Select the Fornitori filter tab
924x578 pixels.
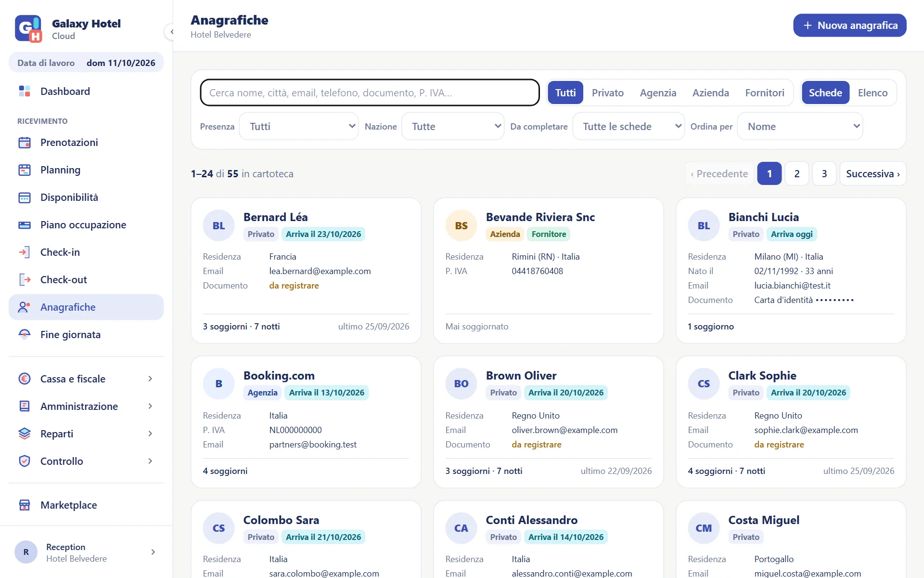(x=765, y=92)
